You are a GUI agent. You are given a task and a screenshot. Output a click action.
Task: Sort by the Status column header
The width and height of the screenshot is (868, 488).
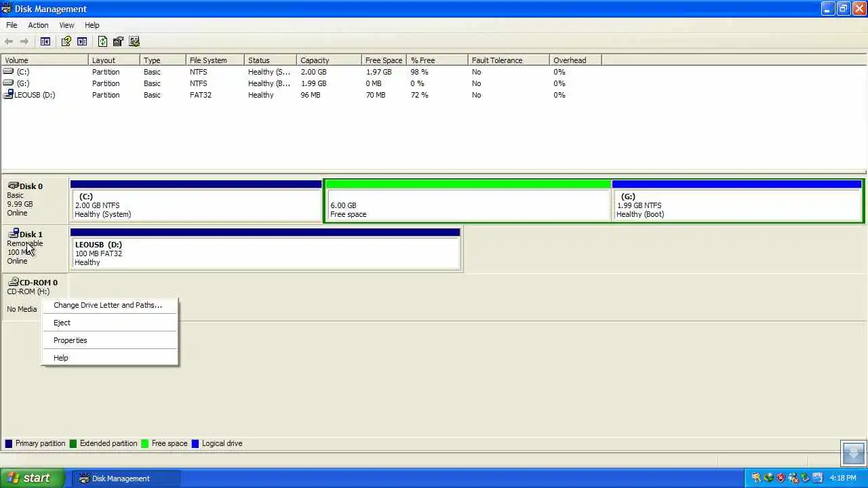(x=270, y=60)
